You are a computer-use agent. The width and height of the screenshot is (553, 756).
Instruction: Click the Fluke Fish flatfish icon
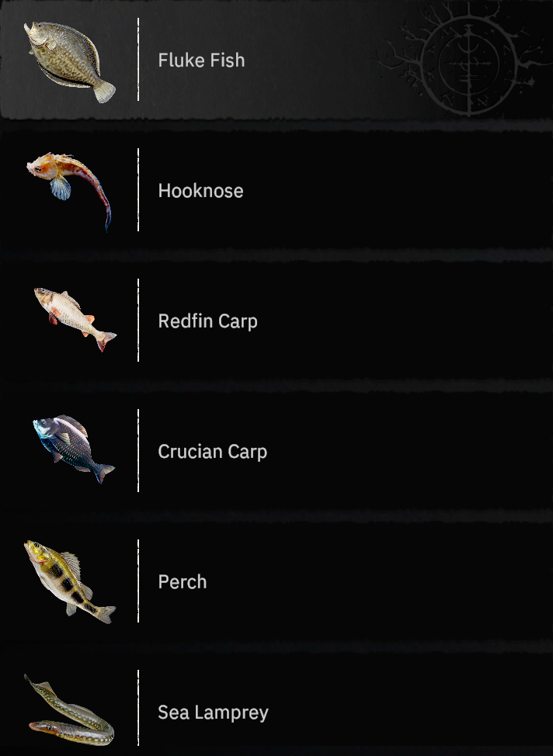(x=70, y=62)
